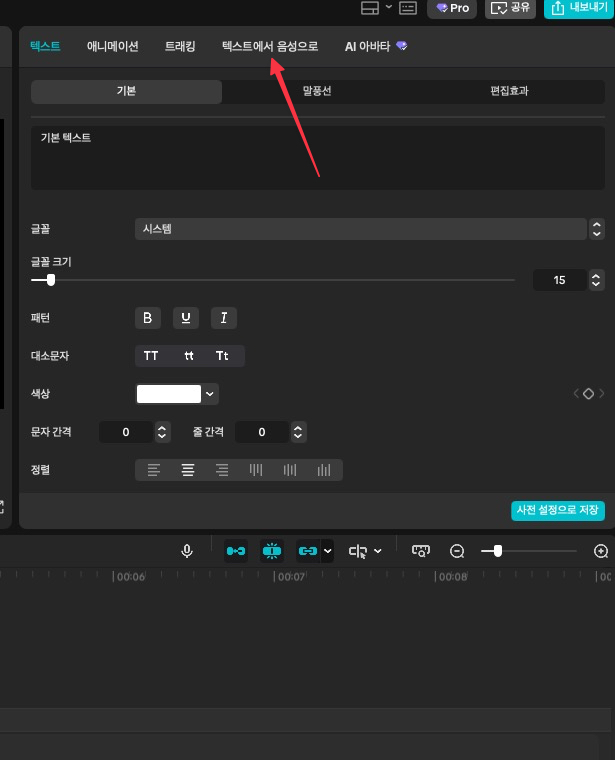Click the timeline zoom slider handle
615x760 pixels.
[498, 551]
